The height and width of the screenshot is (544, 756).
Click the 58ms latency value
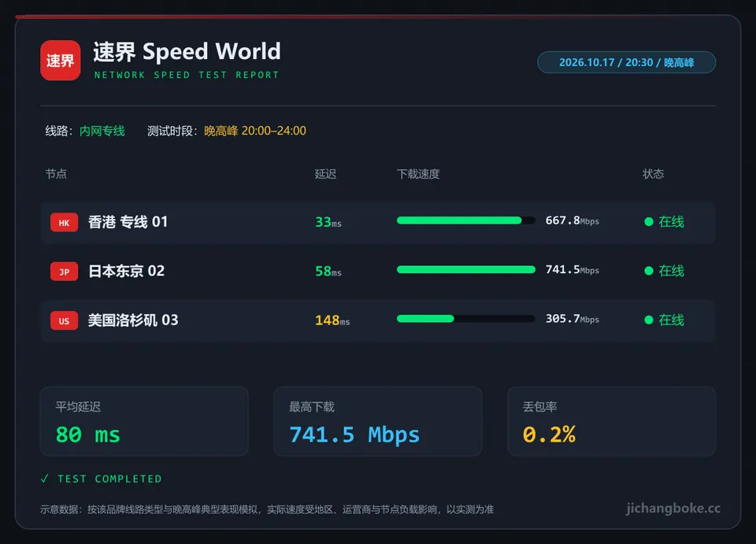328,272
